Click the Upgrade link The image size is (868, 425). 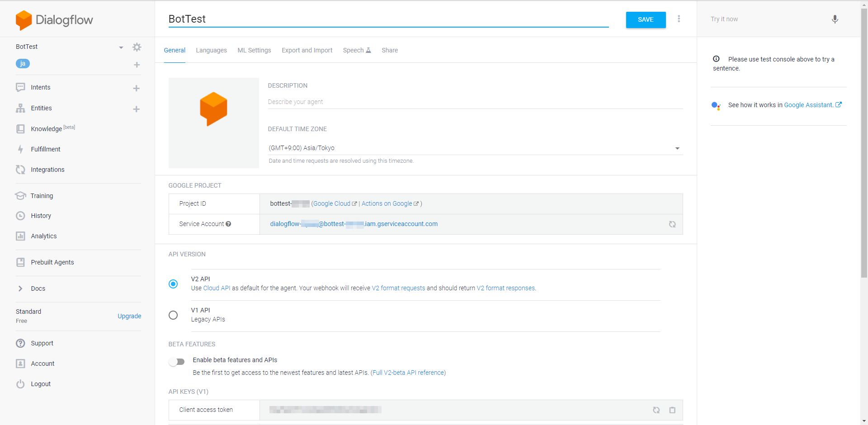(x=129, y=316)
